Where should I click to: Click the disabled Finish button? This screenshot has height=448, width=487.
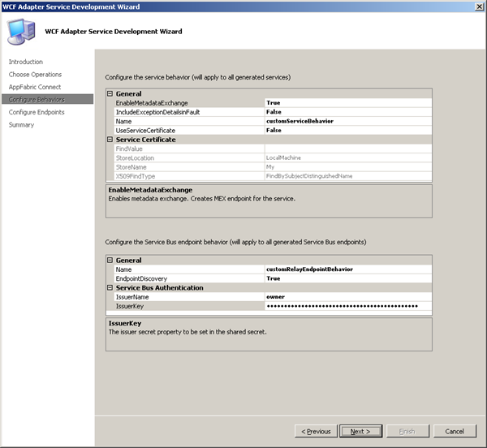click(x=407, y=431)
